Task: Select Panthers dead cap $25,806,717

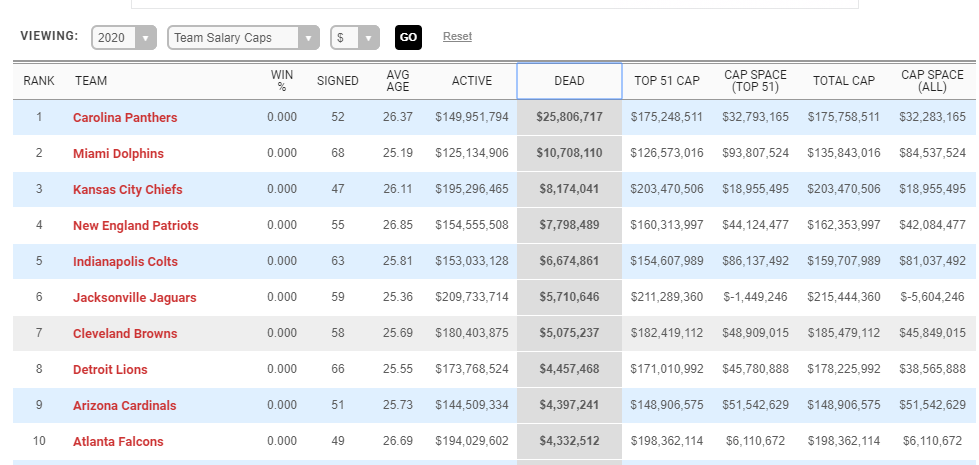Action: coord(569,117)
